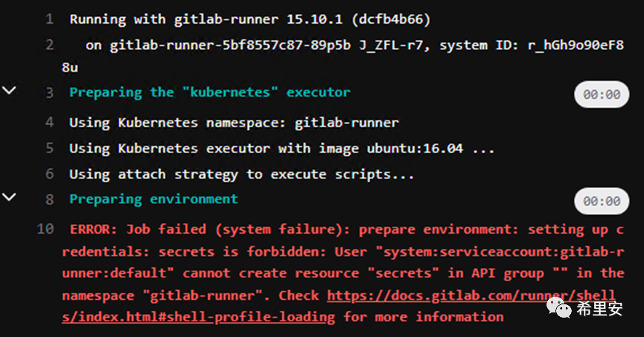Click the 希里安 watermark text
644x337 pixels.
tap(599, 309)
